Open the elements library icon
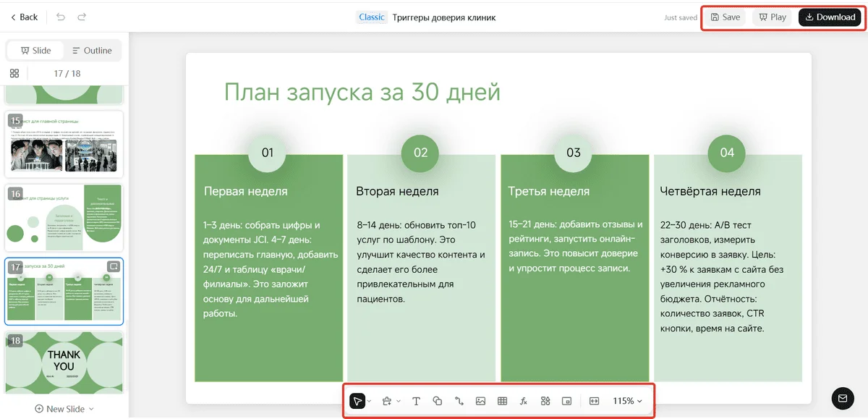 (545, 401)
